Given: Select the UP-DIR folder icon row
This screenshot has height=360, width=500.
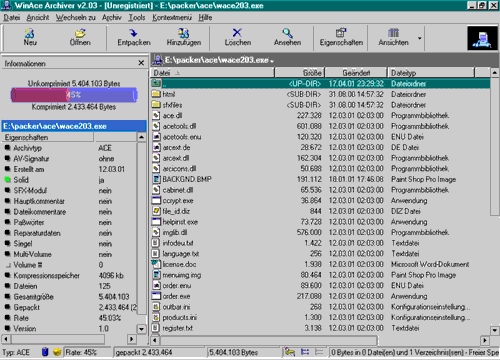Looking at the screenshot, I should (x=156, y=83).
